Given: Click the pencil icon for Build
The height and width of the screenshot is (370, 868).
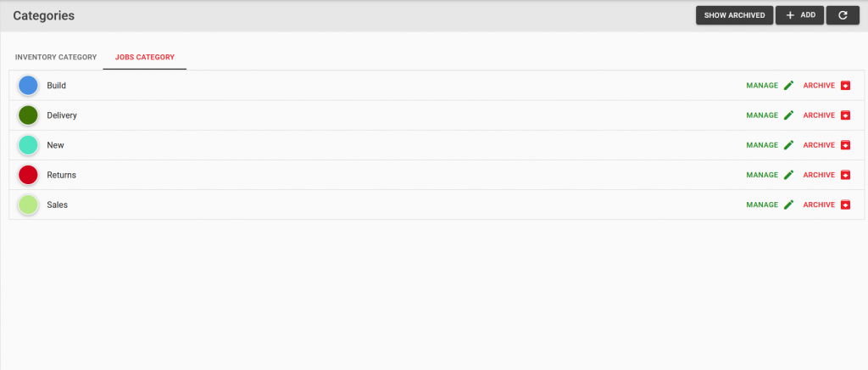Looking at the screenshot, I should [x=789, y=86].
